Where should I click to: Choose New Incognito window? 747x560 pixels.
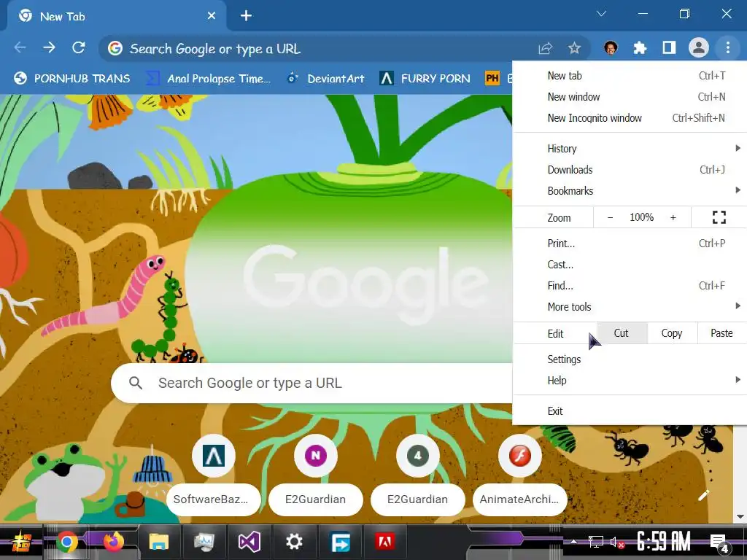(x=630, y=117)
